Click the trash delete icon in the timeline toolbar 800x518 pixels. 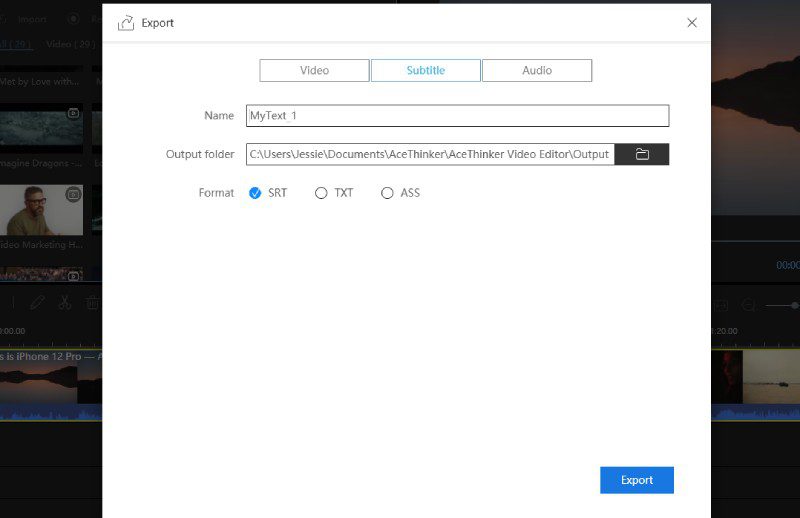92,303
